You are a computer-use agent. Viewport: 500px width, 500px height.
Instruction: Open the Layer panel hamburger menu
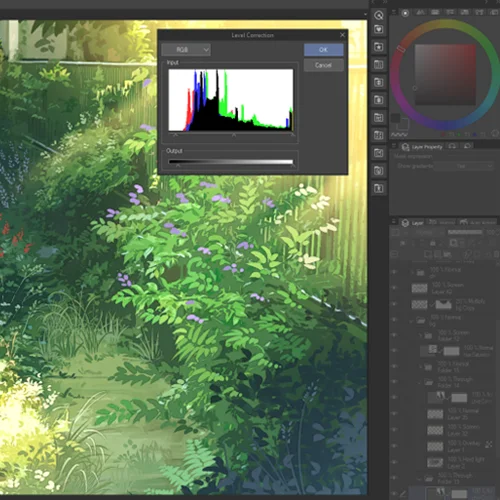394,222
